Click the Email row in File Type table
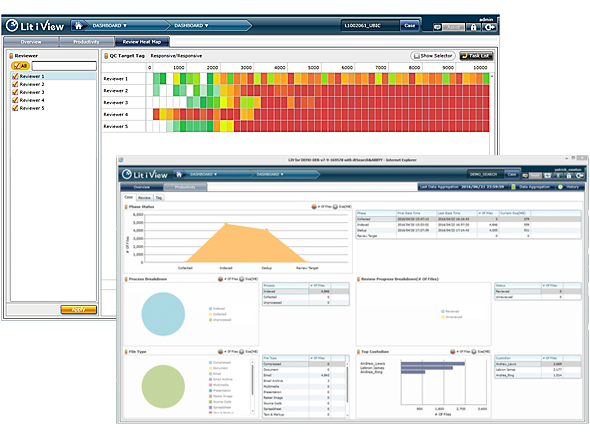This screenshot has width=590, height=442. point(304,375)
